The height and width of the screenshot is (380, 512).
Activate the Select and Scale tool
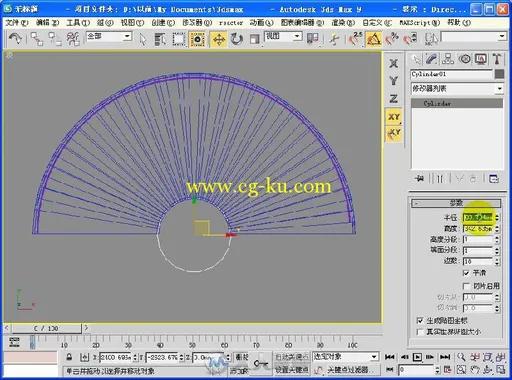pos(255,40)
